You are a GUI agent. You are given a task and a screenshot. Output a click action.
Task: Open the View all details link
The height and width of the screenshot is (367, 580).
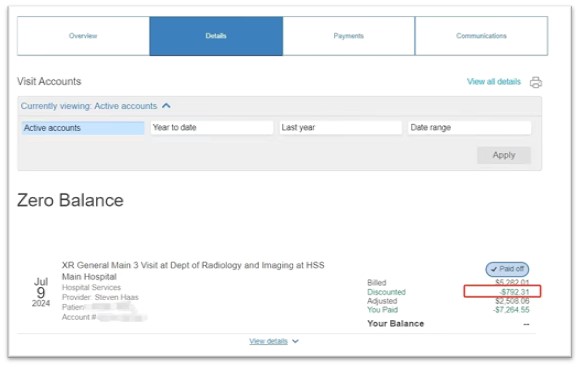494,82
